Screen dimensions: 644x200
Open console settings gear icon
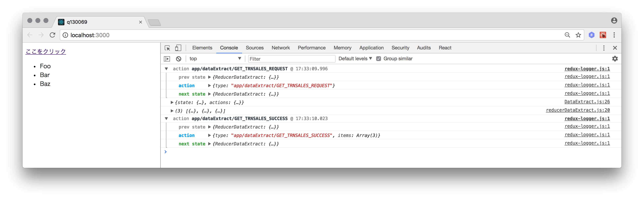[615, 59]
